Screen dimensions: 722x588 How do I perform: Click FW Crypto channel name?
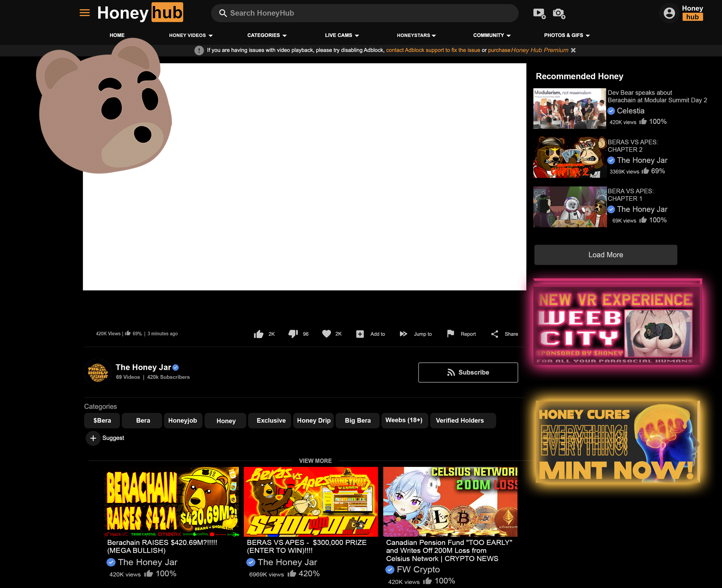(x=418, y=570)
